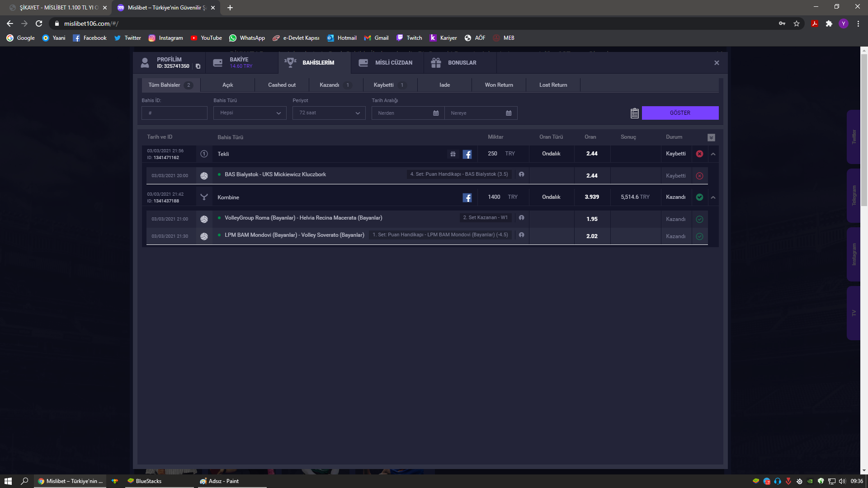The height and width of the screenshot is (488, 868).
Task: Share Tekli bet on Facebook
Action: tap(467, 155)
